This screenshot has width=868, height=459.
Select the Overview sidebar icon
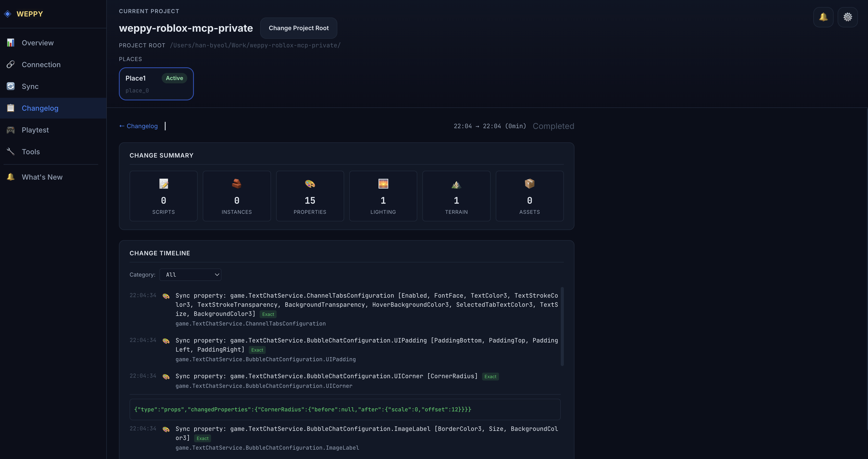pyautogui.click(x=10, y=43)
